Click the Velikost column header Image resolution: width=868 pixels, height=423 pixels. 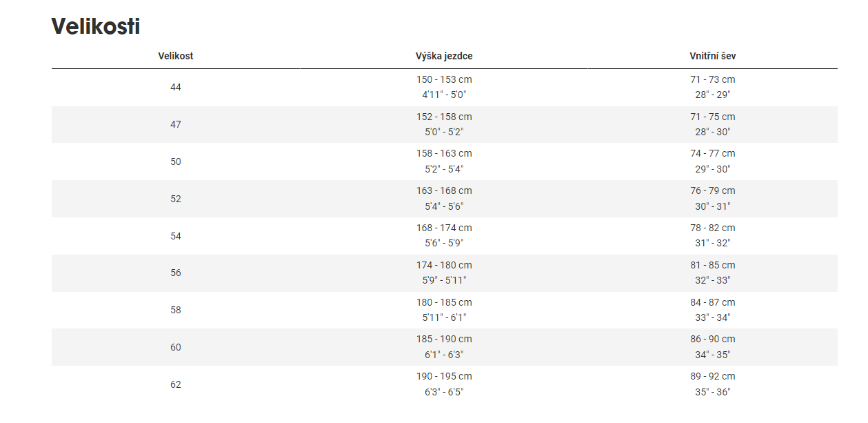(x=176, y=56)
